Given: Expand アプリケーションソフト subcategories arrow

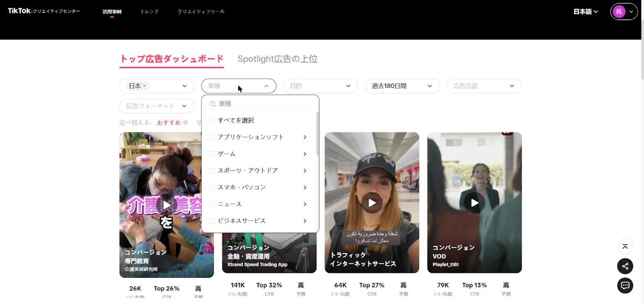Looking at the screenshot, I should [305, 137].
